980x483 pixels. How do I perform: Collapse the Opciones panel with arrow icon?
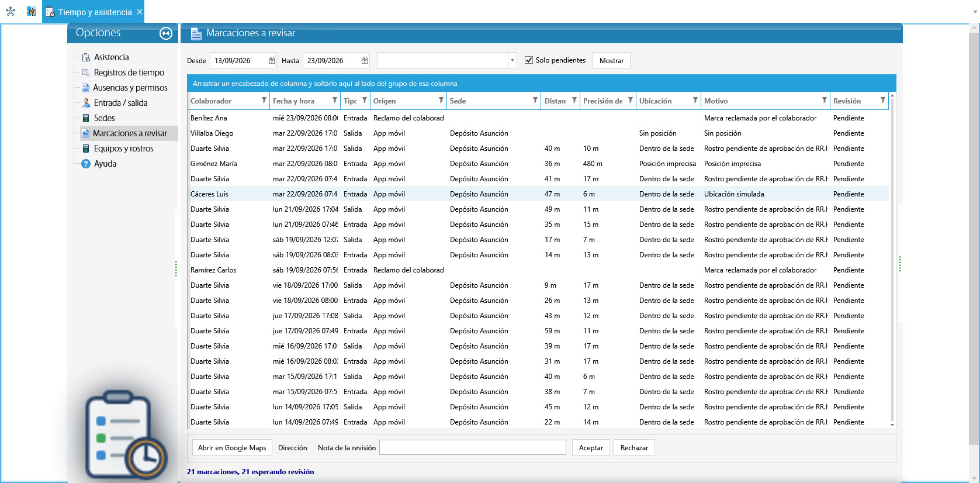[166, 33]
